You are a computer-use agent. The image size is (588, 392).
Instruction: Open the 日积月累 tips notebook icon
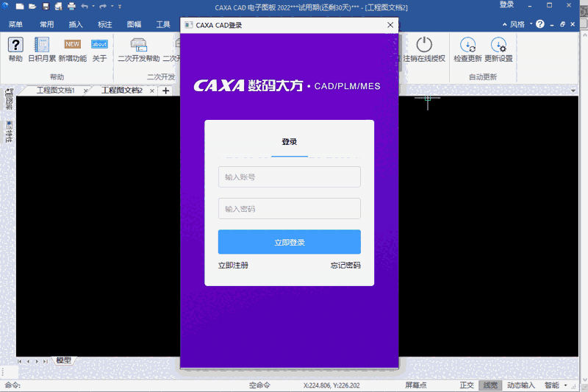pos(42,49)
